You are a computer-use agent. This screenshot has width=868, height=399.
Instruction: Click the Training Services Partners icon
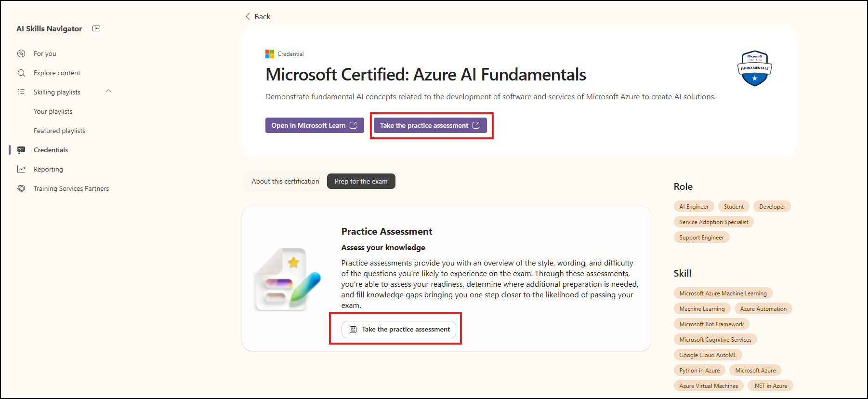21,188
